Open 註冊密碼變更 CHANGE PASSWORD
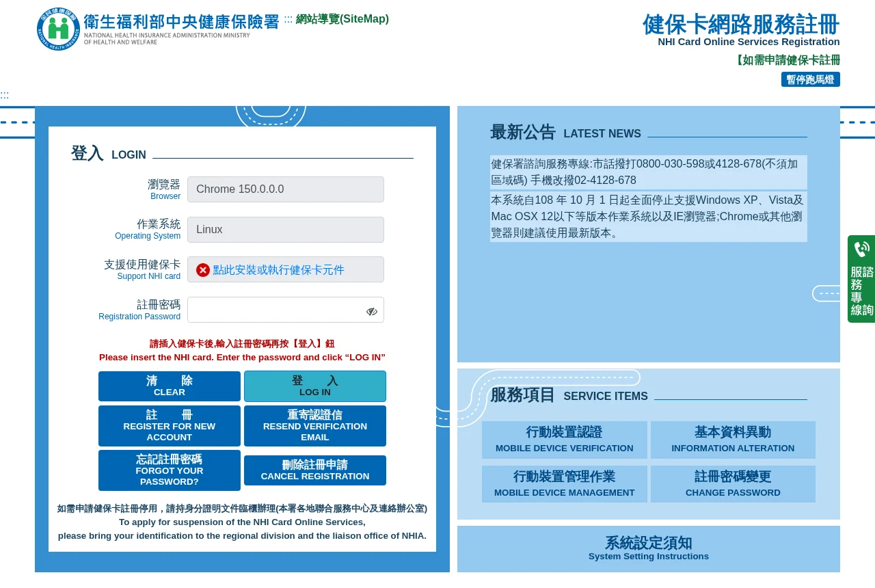 click(x=733, y=484)
